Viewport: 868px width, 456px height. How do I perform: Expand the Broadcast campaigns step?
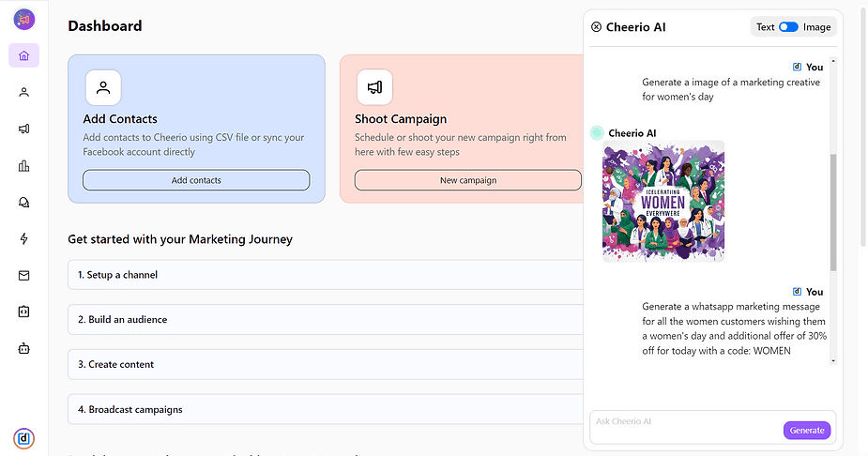[324, 409]
